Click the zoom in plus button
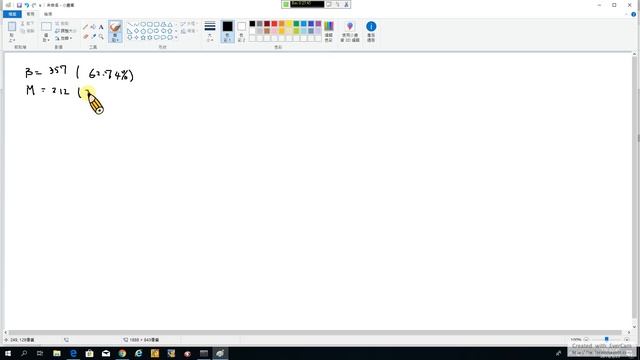640x360 pixels. tap(627, 339)
